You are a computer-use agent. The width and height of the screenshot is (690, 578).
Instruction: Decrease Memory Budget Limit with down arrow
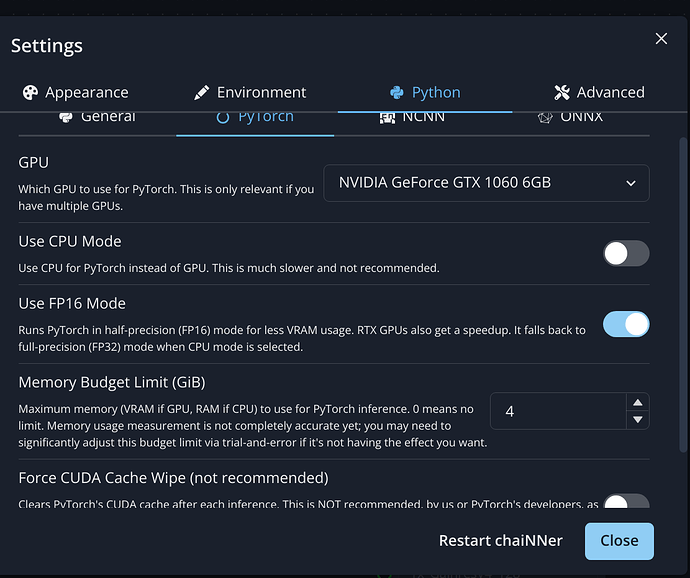(637, 419)
